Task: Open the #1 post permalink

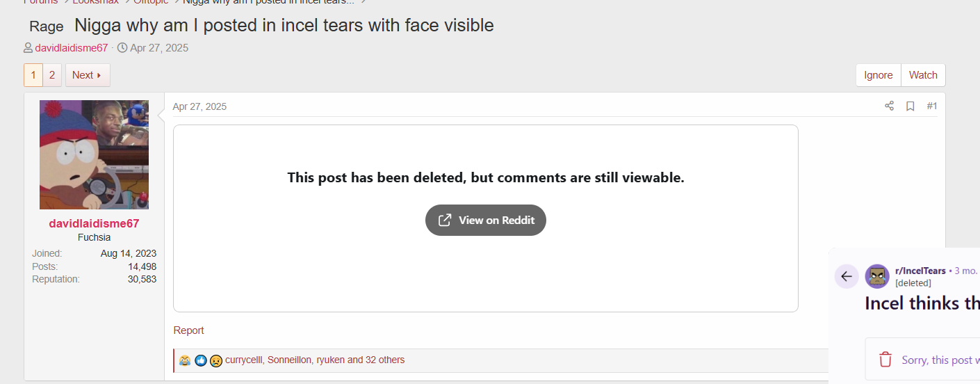Action: pos(932,106)
